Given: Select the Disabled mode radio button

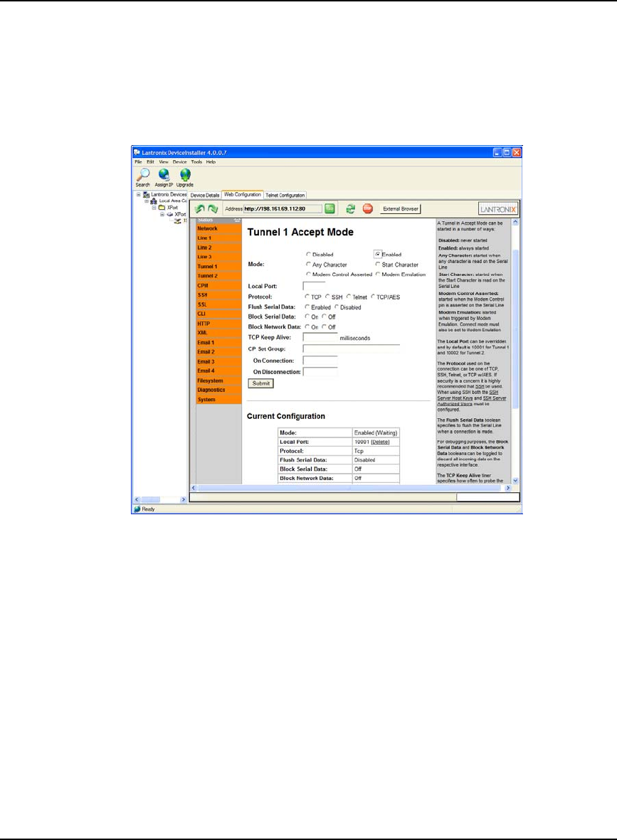Looking at the screenshot, I should 308,254.
